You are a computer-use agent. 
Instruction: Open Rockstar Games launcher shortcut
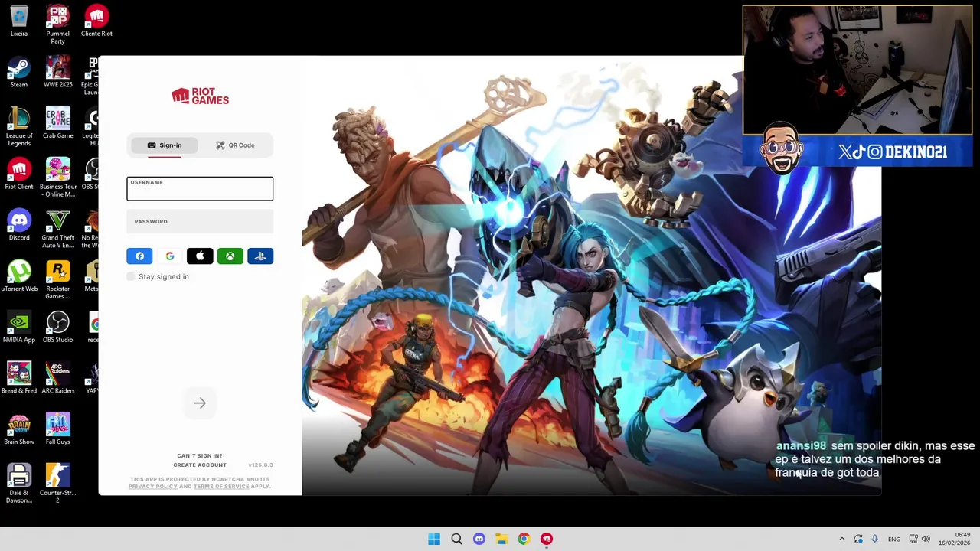[58, 280]
